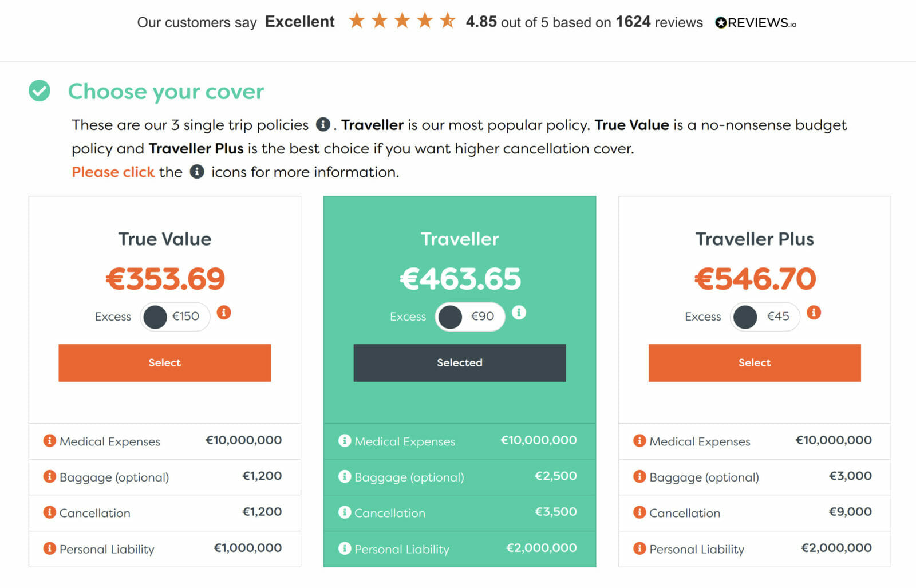This screenshot has width=916, height=588.
Task: Click the Selected button on Traveller
Action: coord(459,362)
